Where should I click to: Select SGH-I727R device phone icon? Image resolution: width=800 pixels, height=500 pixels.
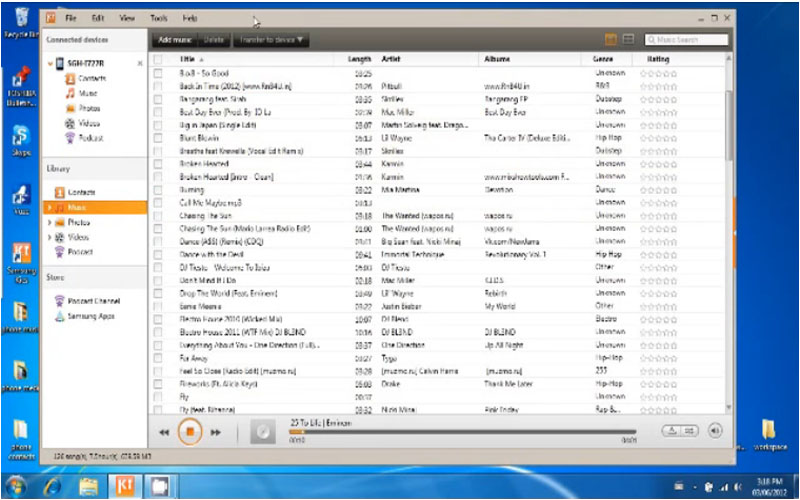[x=60, y=63]
